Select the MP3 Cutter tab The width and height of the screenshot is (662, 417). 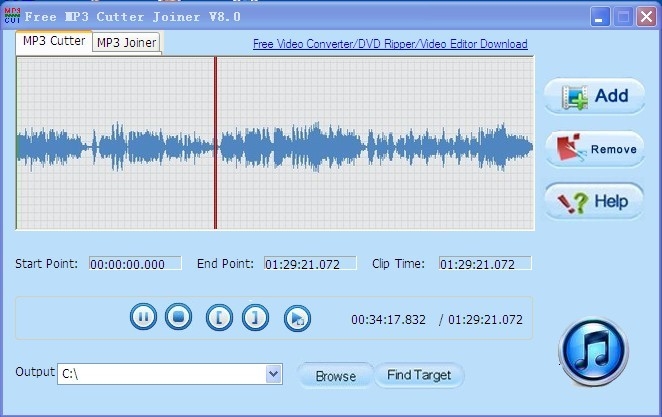54,41
